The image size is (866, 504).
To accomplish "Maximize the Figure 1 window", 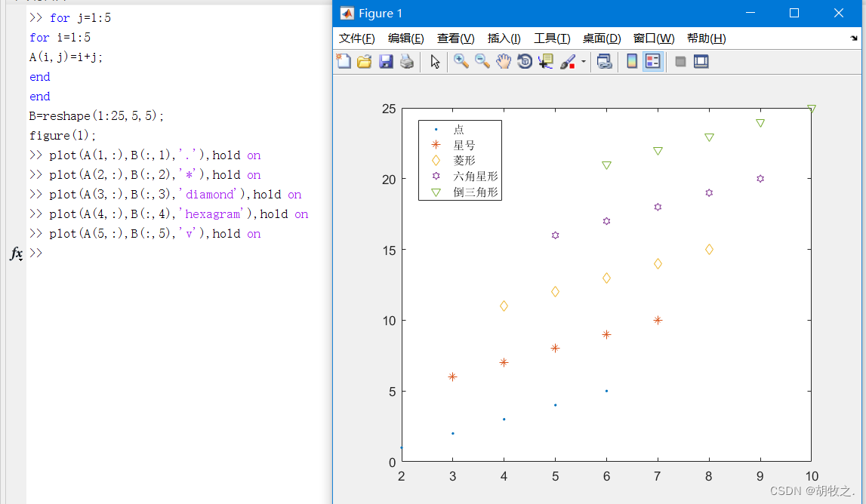I will pos(794,13).
